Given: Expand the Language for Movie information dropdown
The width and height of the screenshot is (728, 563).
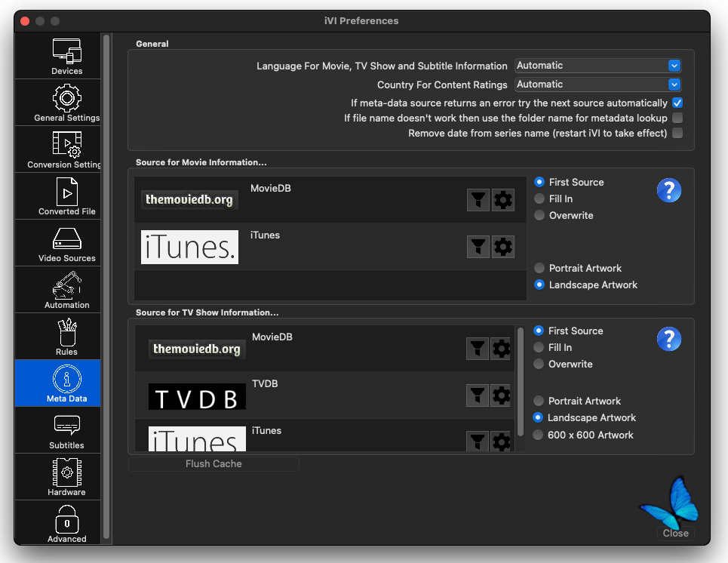Looking at the screenshot, I should (x=598, y=66).
